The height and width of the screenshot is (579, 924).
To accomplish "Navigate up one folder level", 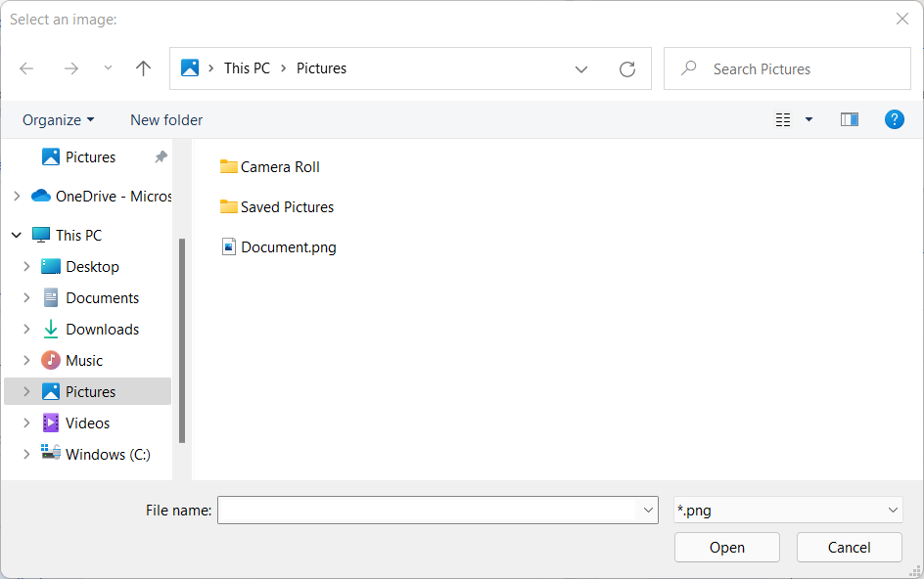I will tap(143, 67).
